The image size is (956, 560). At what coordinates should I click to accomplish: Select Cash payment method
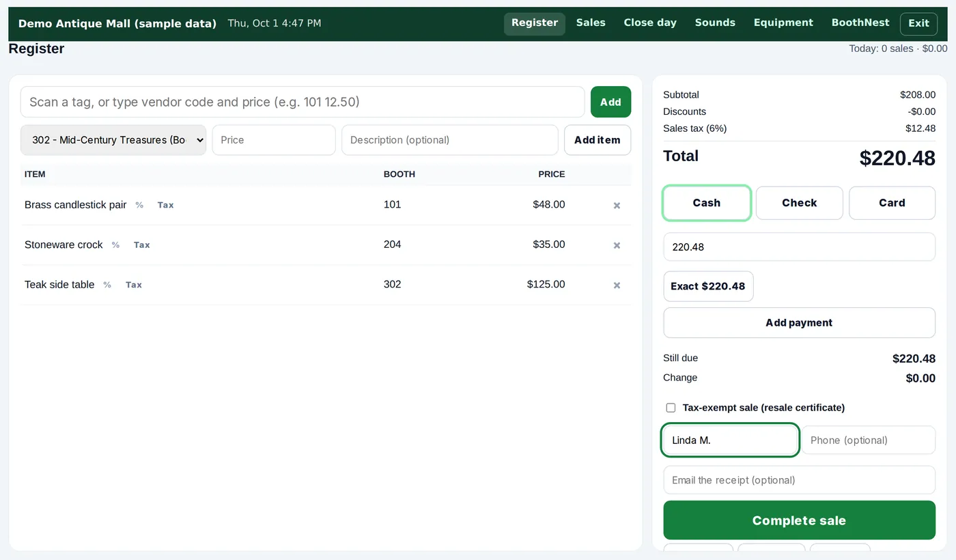pos(707,203)
